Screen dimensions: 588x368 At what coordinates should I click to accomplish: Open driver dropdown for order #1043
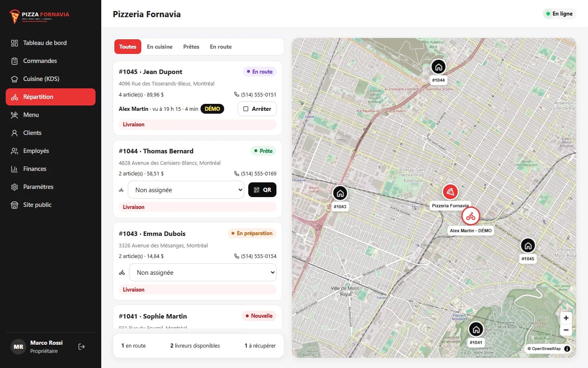click(x=203, y=272)
